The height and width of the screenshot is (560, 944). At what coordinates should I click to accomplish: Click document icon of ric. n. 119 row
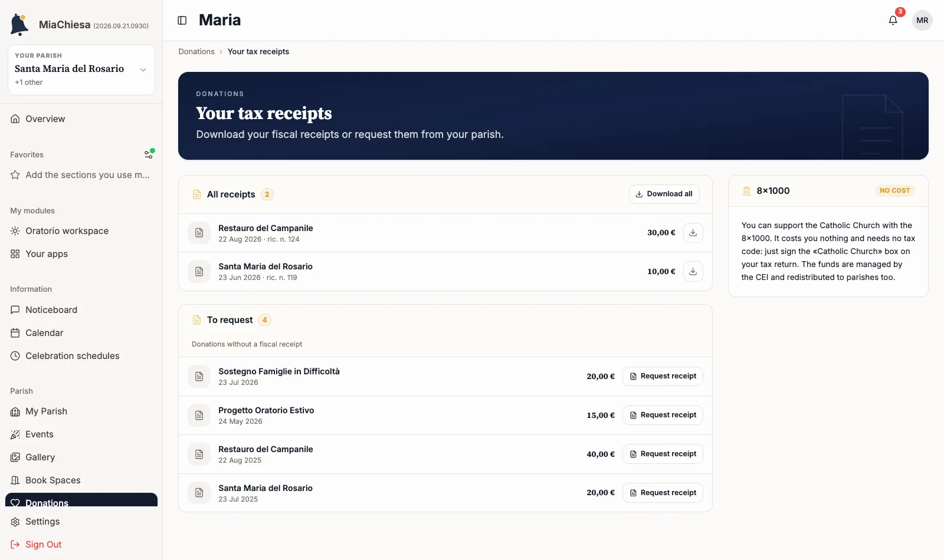coord(199,272)
